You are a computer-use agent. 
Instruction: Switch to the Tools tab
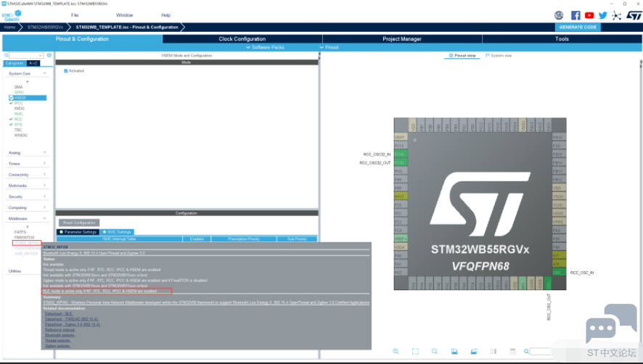(562, 39)
